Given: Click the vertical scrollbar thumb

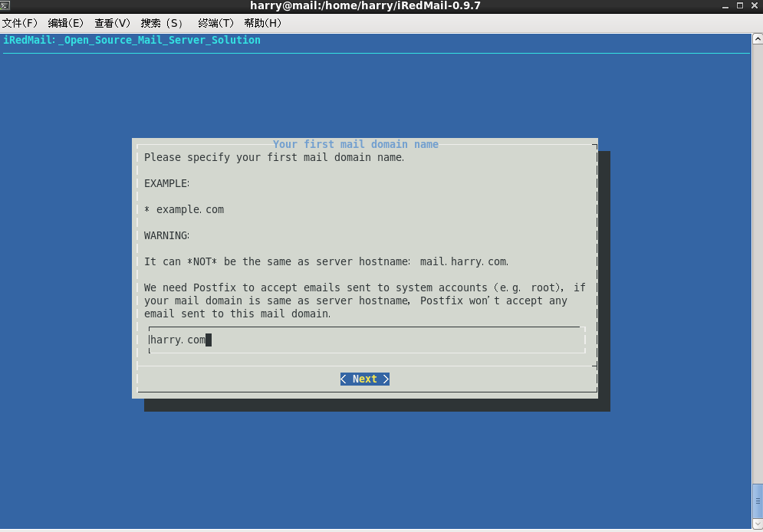Looking at the screenshot, I should click(757, 501).
